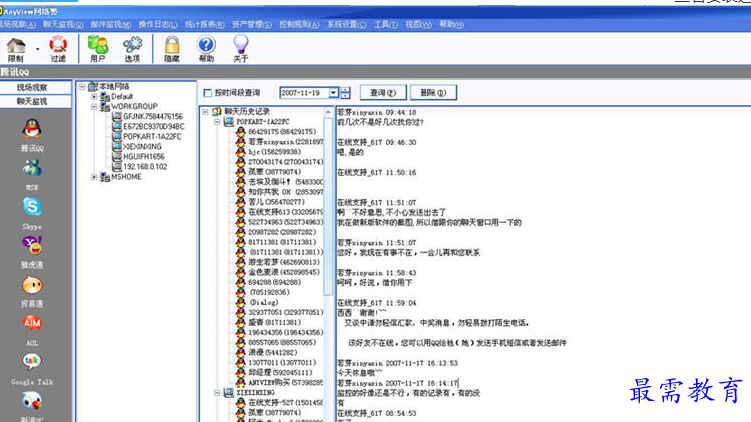Collapse the XIEXINXING history node
Screen dimensions: 751x422
pyautogui.click(x=217, y=393)
